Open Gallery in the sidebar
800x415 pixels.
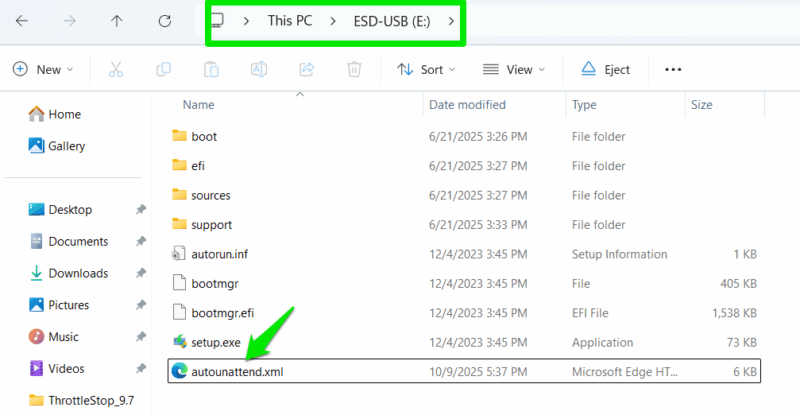pyautogui.click(x=57, y=146)
